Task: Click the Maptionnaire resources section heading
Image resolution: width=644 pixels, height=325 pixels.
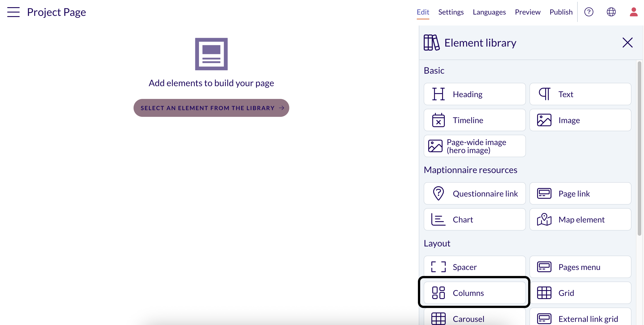Action: coord(470,170)
